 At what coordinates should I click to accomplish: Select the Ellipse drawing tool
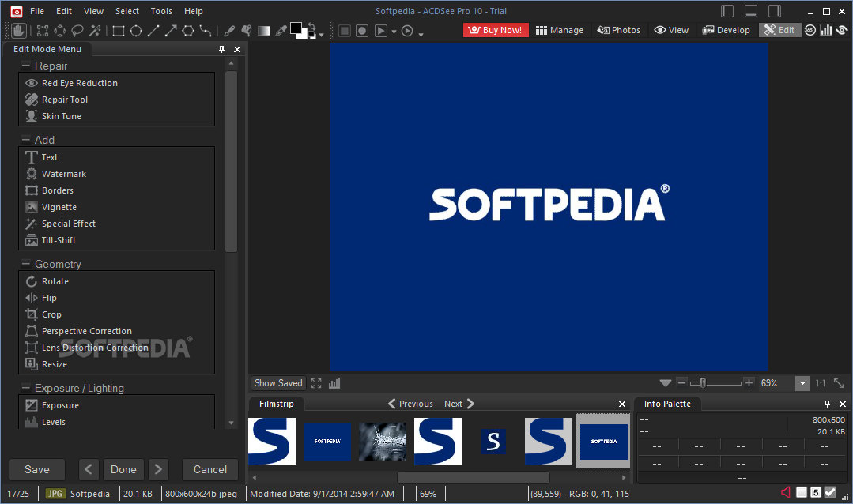click(136, 31)
